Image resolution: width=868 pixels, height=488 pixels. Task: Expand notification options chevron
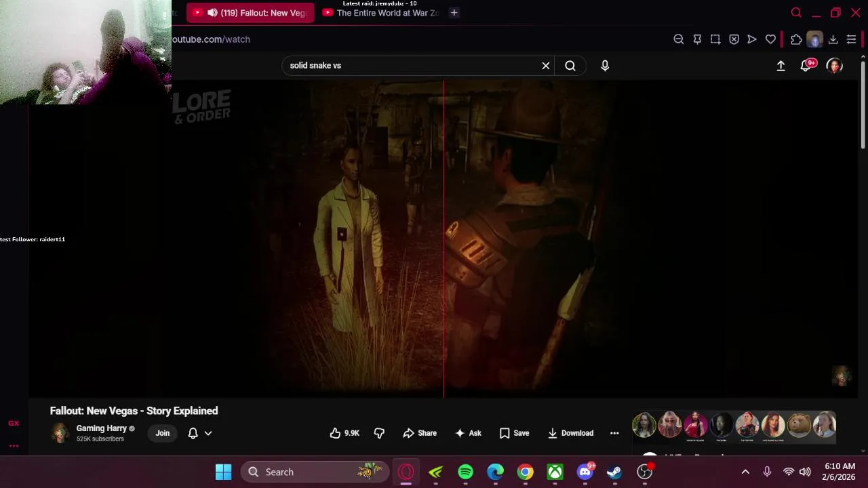208,433
